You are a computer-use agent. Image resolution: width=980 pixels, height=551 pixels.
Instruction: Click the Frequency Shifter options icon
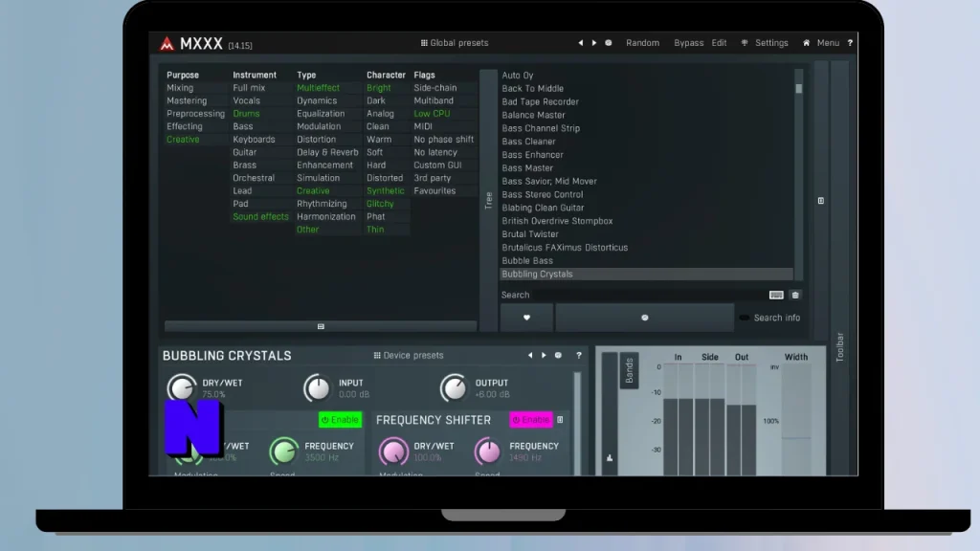coord(560,420)
